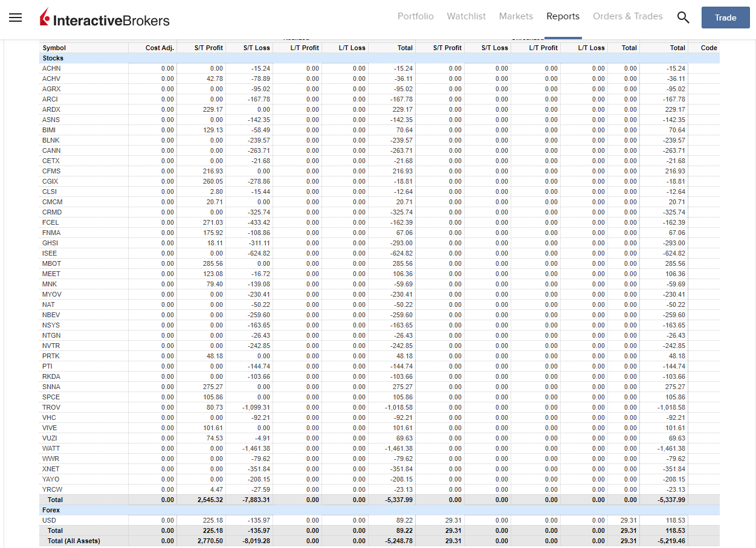The height and width of the screenshot is (548, 756).
Task: Open the Orders & Trades tab
Action: (627, 16)
